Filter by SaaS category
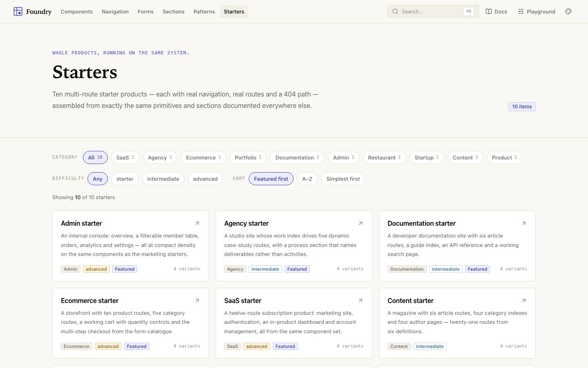This screenshot has width=588, height=368. 125,157
